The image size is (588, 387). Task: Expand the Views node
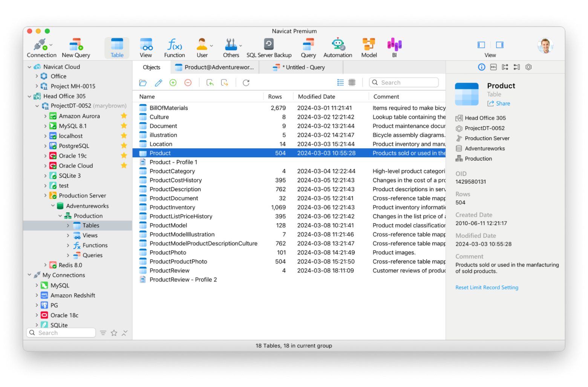(68, 235)
